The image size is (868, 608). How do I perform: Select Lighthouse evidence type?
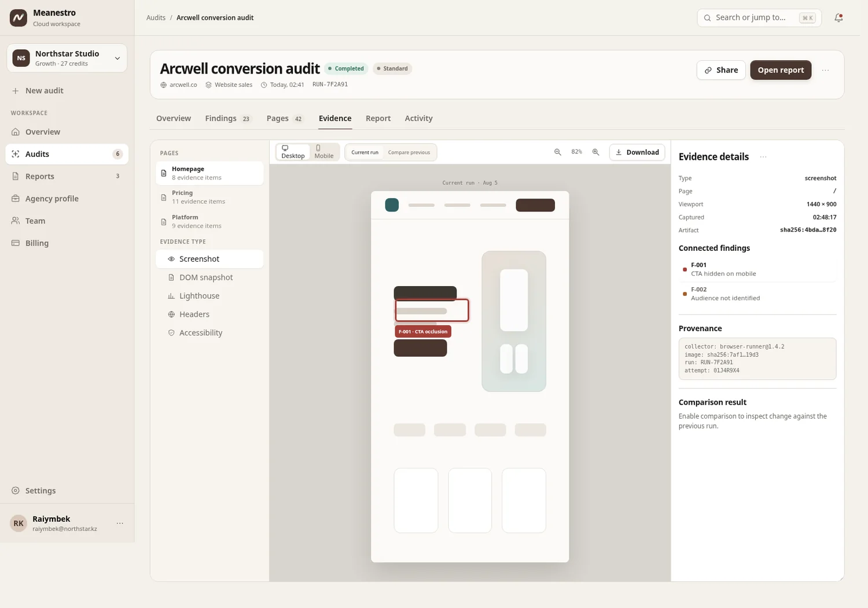[x=209, y=296]
